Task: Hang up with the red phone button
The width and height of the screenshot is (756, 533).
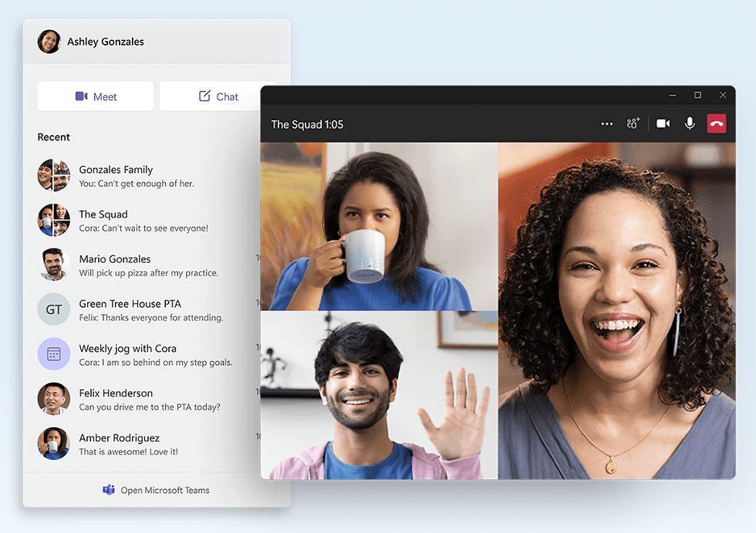Action: [717, 124]
